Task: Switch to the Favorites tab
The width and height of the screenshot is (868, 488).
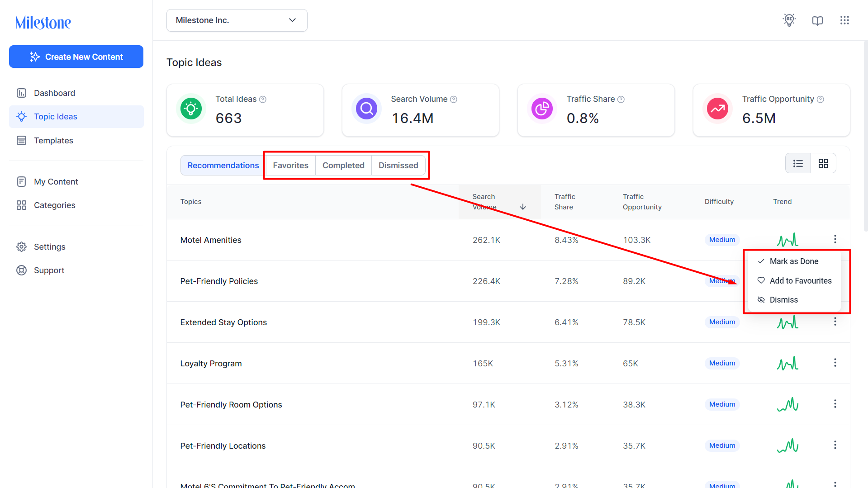Action: pos(290,166)
